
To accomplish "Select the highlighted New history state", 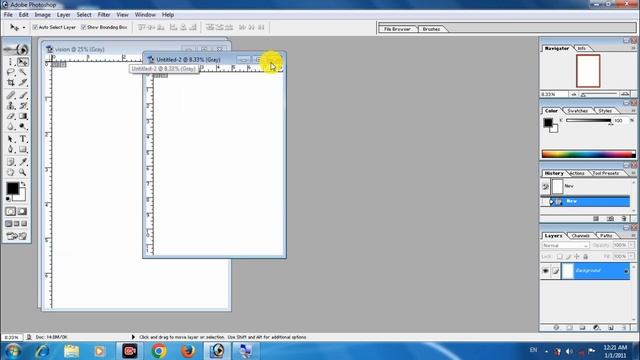I will click(x=585, y=201).
